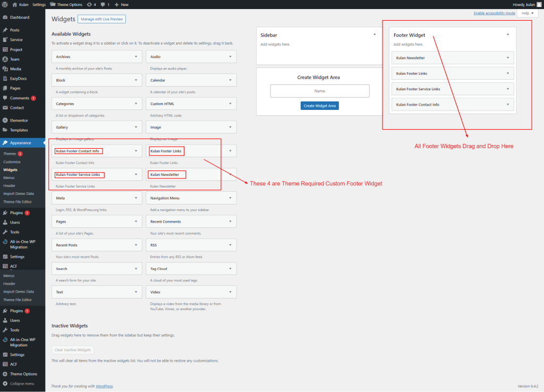544x392 pixels.
Task: Enable accessibility mode link
Action: tap(494, 13)
